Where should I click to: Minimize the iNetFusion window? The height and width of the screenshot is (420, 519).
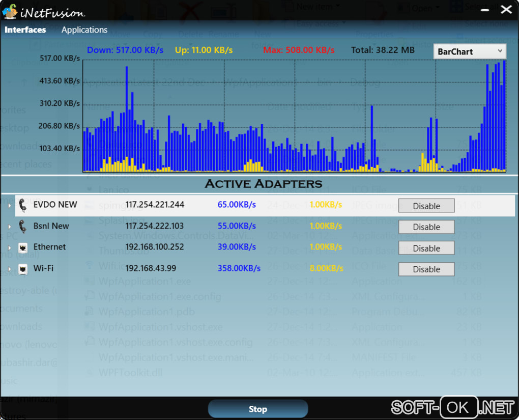(x=485, y=10)
